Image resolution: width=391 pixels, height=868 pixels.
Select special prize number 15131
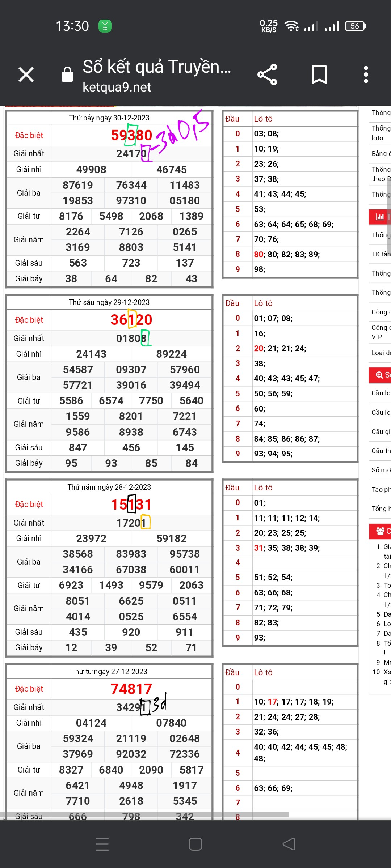coord(131,504)
